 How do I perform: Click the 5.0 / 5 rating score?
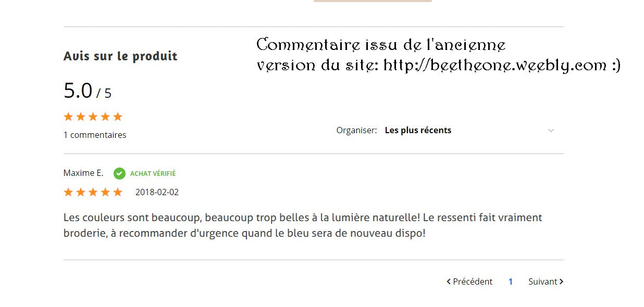[x=87, y=91]
